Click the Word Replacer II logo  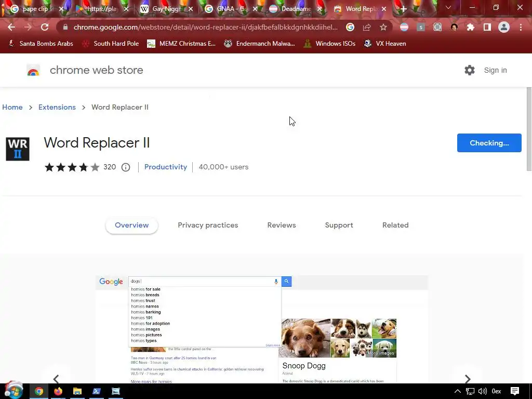coord(18,149)
